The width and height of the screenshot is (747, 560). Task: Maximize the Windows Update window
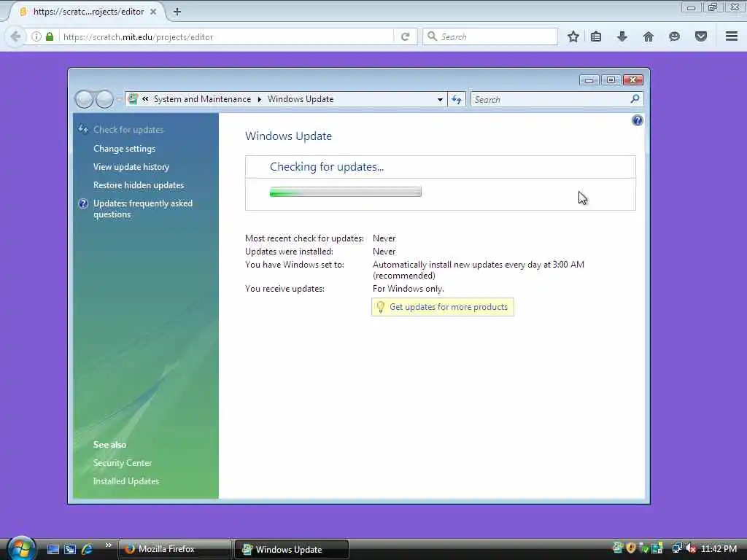(611, 80)
